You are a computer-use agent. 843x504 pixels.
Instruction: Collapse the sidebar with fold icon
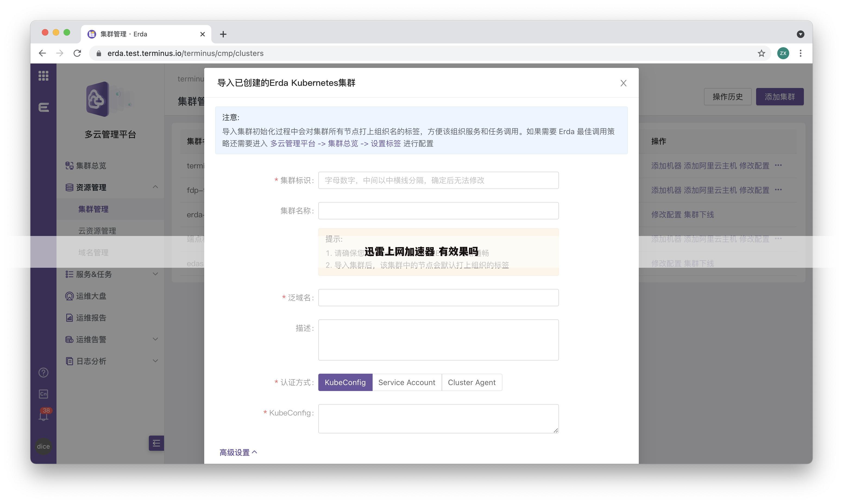tap(156, 443)
